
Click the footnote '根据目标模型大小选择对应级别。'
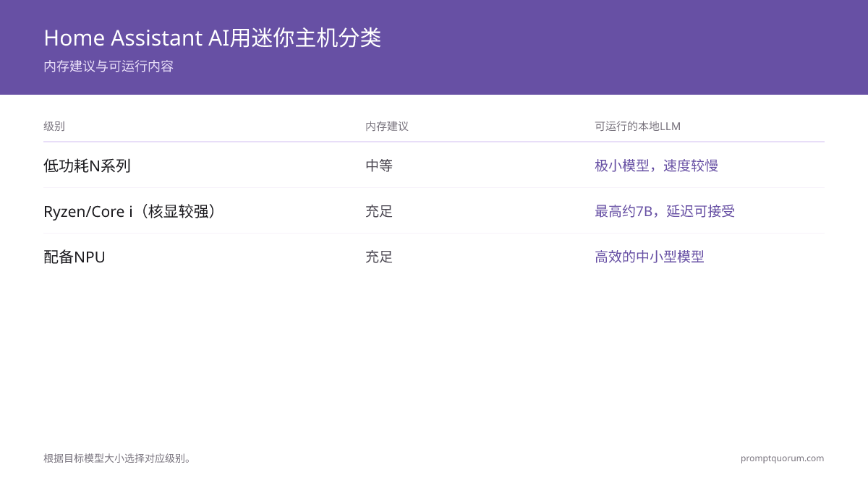[119, 458]
